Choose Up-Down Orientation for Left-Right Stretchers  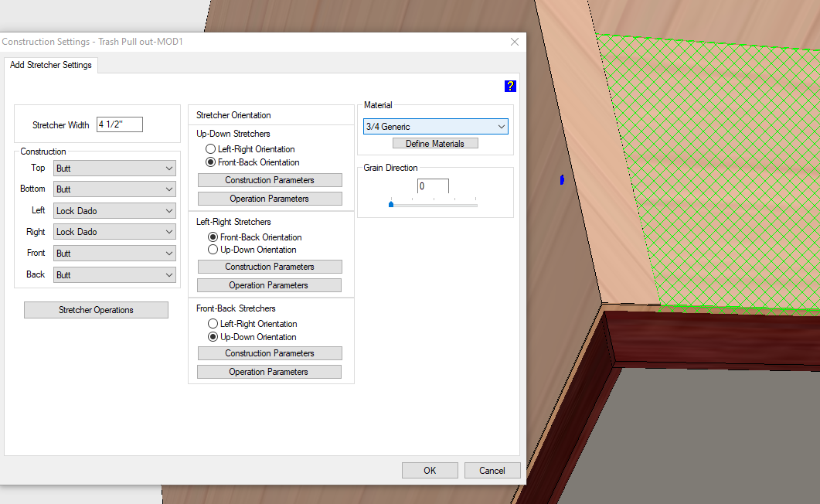tap(213, 250)
